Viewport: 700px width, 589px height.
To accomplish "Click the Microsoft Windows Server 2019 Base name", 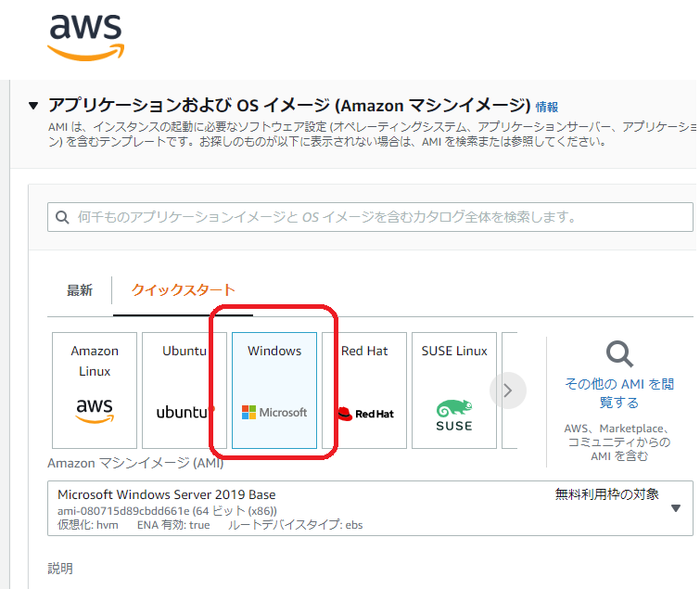I will click(x=167, y=494).
